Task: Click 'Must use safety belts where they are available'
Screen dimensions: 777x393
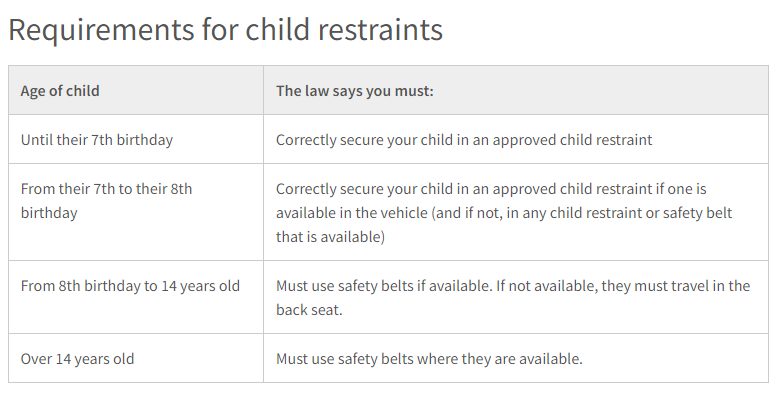Action: tap(429, 358)
